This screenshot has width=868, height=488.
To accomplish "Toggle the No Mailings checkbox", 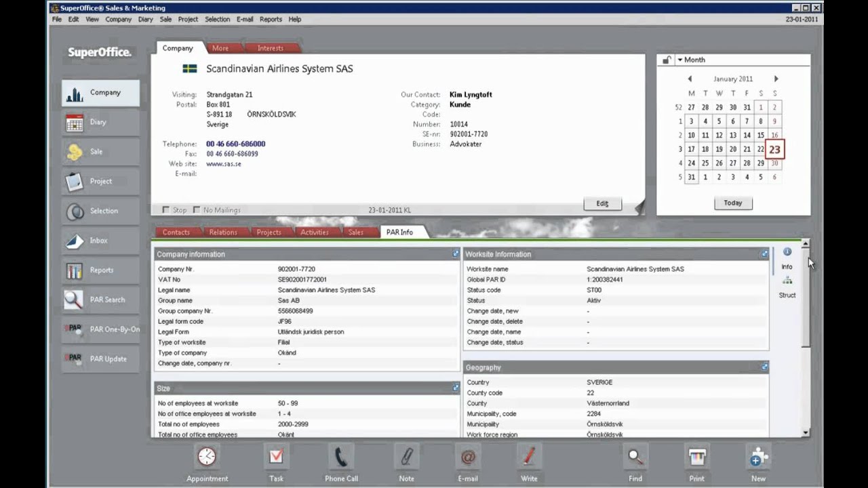I will tap(197, 210).
